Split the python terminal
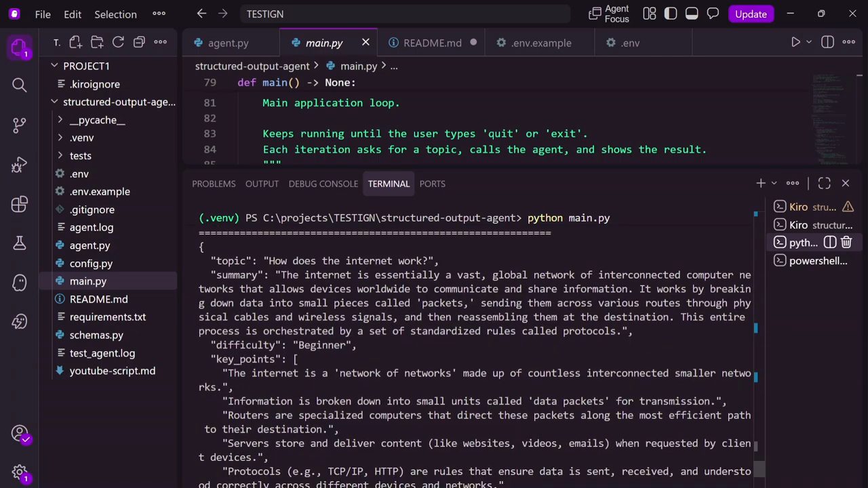 pyautogui.click(x=830, y=242)
